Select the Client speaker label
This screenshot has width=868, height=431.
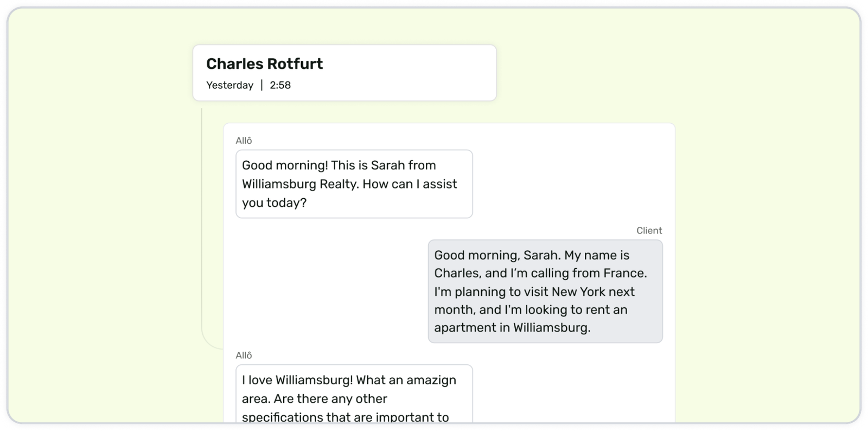point(649,231)
